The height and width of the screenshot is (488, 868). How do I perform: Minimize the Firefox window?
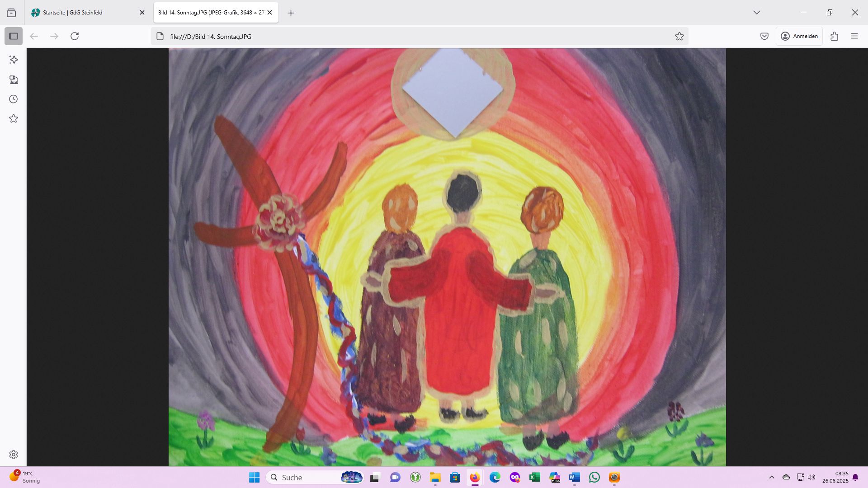coord(804,13)
